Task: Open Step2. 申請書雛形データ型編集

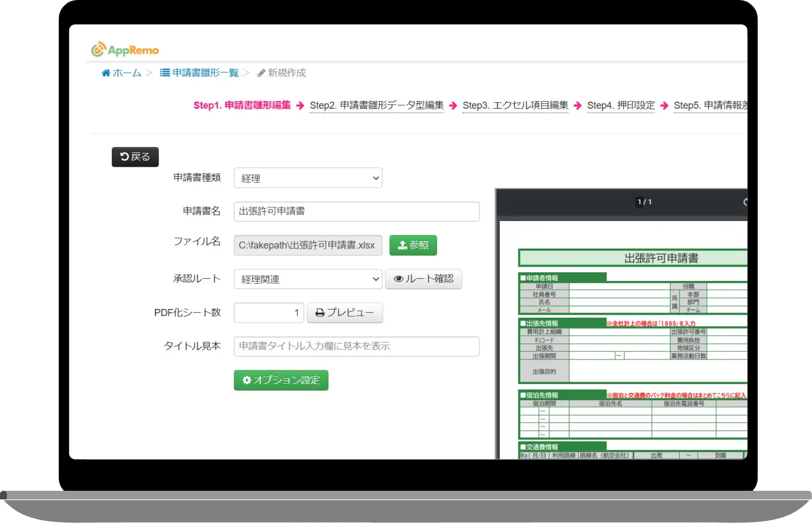Action: click(x=377, y=105)
